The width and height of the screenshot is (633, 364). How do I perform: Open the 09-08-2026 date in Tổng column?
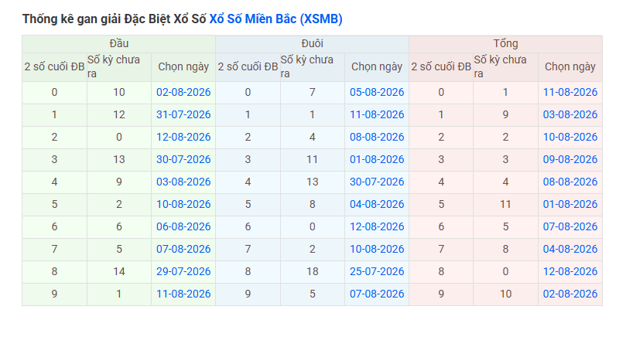(570, 159)
